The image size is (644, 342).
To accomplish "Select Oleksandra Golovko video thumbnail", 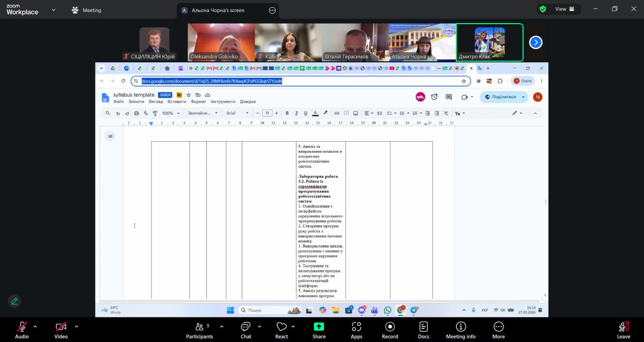I will pyautogui.click(x=221, y=42).
